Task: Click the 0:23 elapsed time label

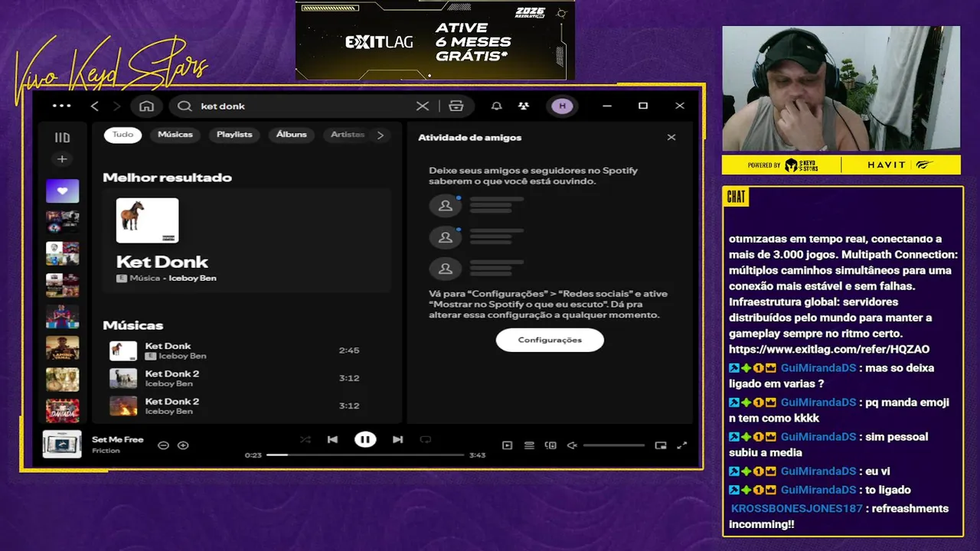Action: [253, 455]
